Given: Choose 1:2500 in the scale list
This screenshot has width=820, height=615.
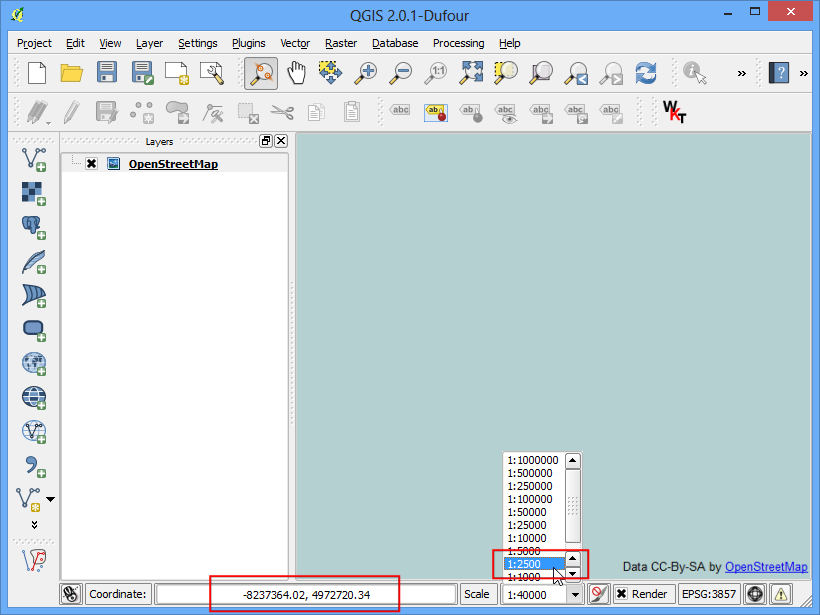Looking at the screenshot, I should pyautogui.click(x=534, y=564).
